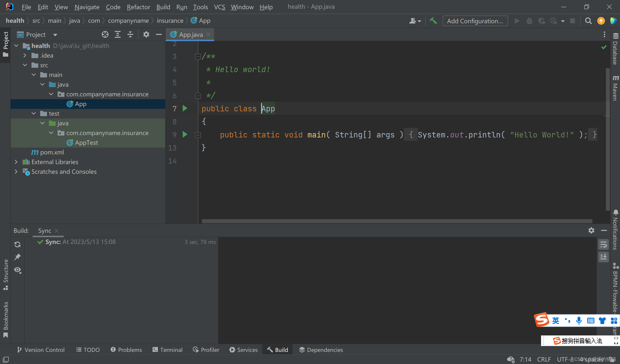Image resolution: width=620 pixels, height=364 pixels.
Task: Open Project panel settings gear
Action: point(146,34)
